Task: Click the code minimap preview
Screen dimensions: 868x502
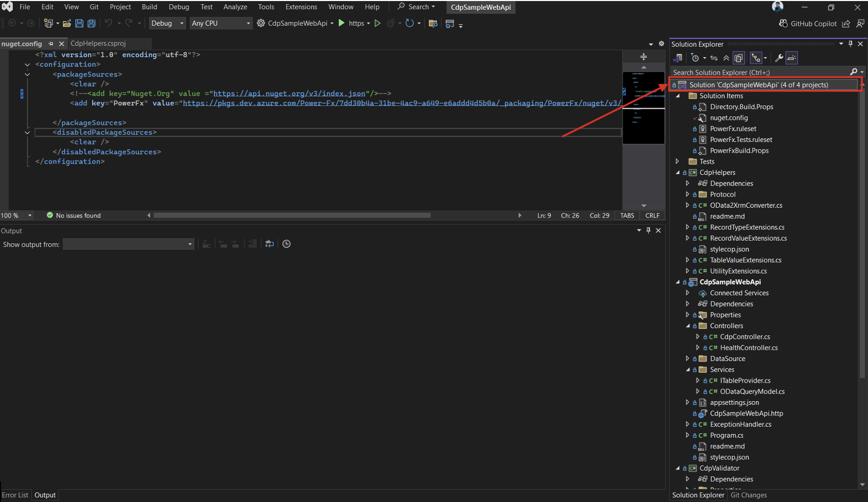Action: (643, 108)
